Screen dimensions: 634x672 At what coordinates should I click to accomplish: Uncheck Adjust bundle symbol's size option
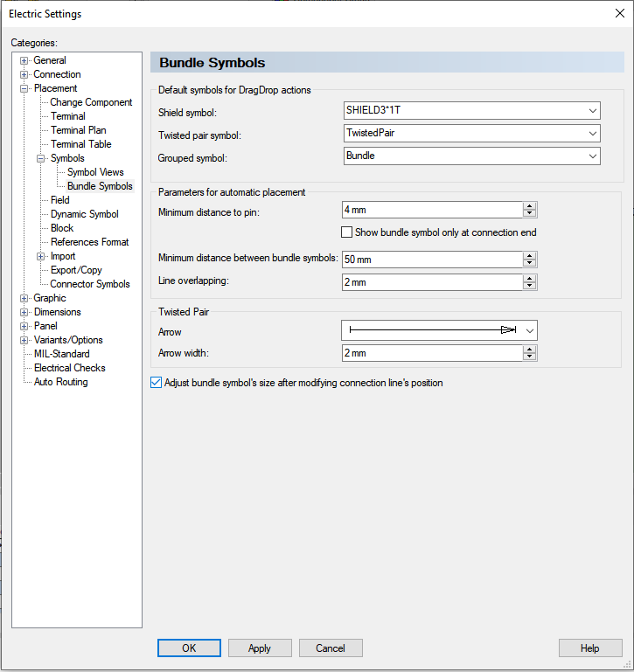[x=157, y=383]
